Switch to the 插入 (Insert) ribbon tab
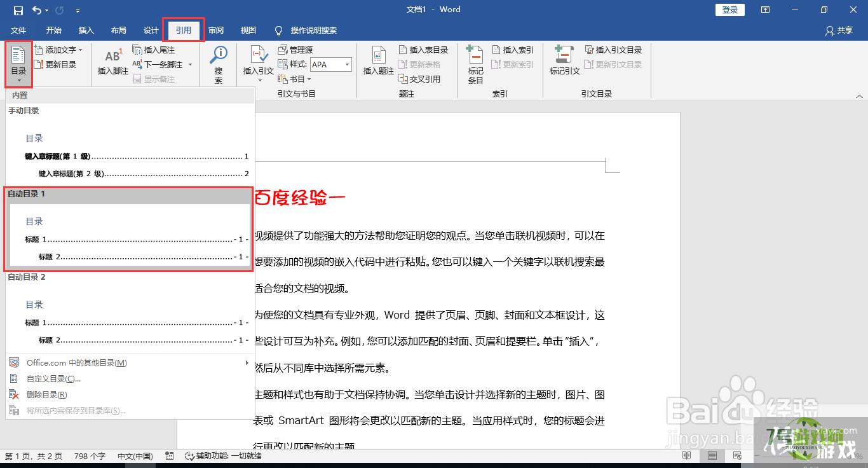This screenshot has width=868, height=468. click(86, 31)
